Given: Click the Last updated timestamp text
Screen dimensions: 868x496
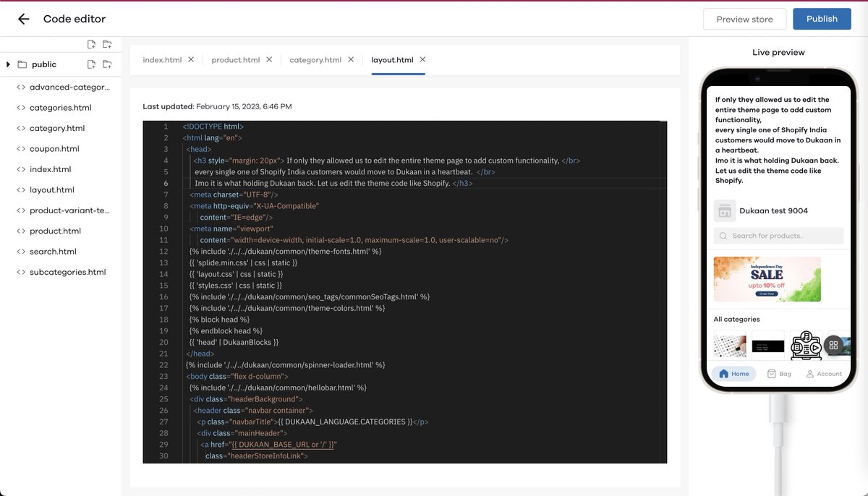Looking at the screenshot, I should coord(217,106).
